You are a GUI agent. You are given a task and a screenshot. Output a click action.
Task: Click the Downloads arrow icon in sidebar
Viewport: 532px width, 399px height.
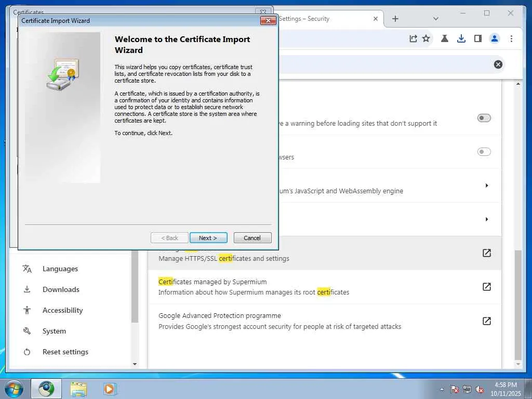click(x=27, y=289)
